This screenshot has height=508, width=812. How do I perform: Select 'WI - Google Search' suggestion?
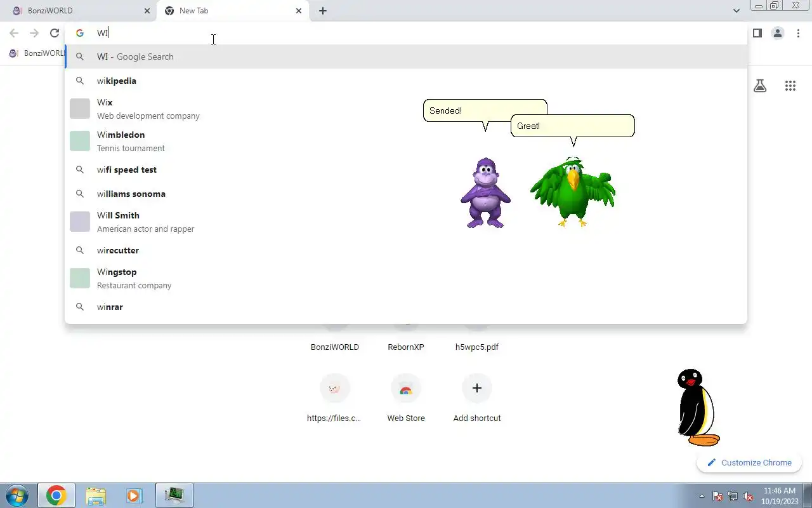point(406,57)
